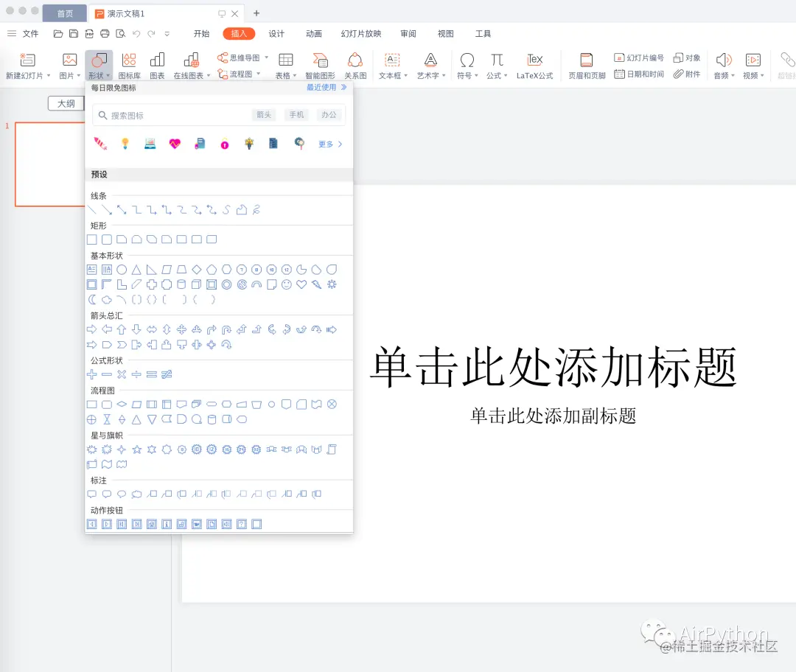The width and height of the screenshot is (796, 672).
Task: Click the 新建幻灯片 new slide icon
Action: 27,60
